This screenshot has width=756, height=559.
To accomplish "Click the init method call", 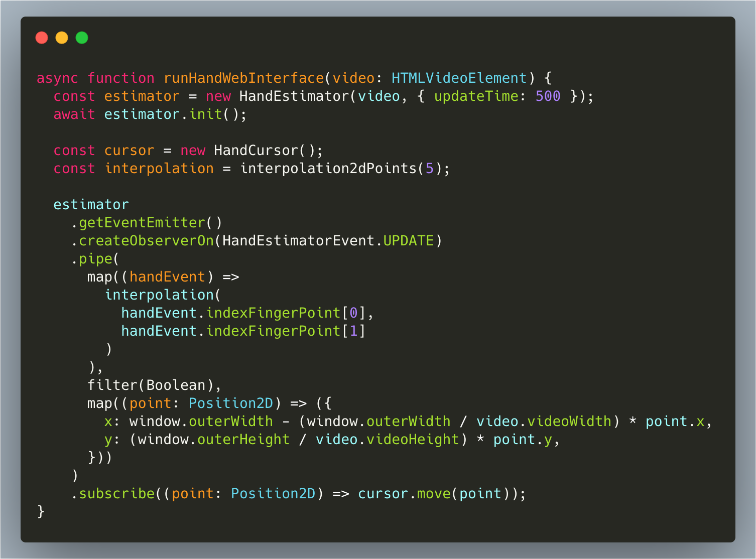I will point(206,114).
